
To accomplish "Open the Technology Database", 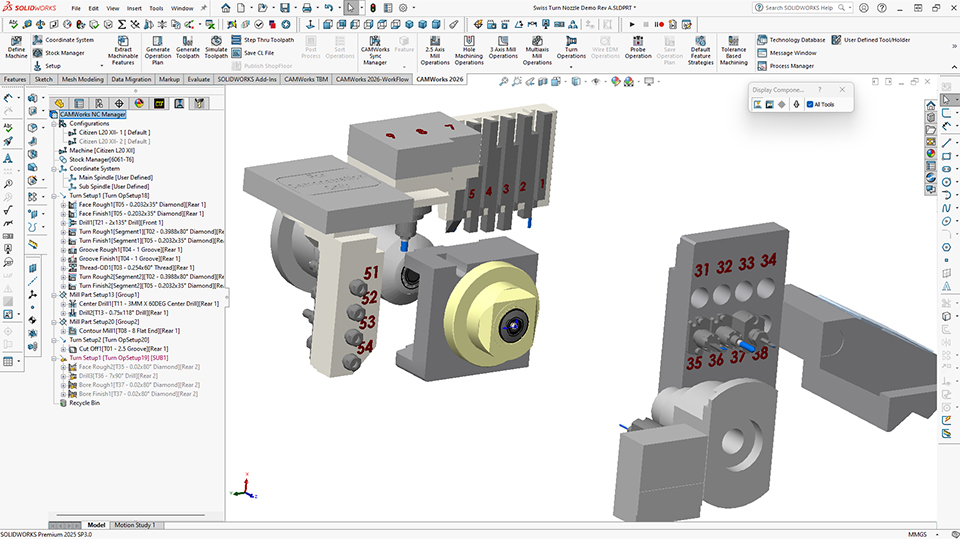I will pos(796,40).
